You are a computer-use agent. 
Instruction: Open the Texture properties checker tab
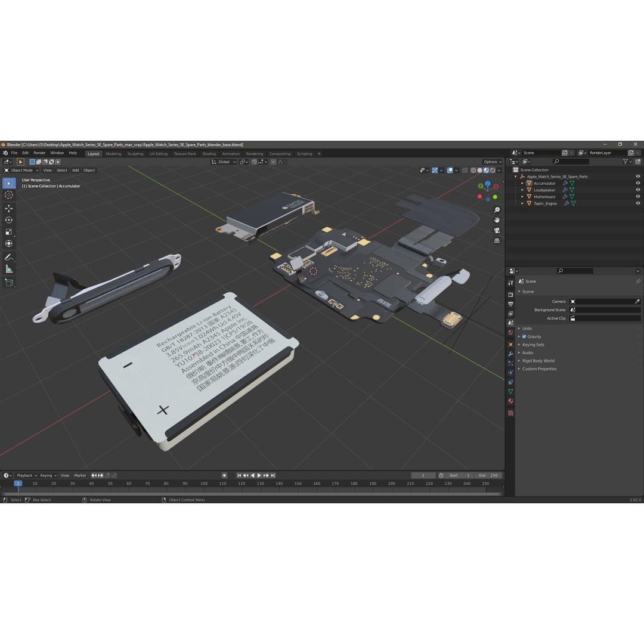[510, 413]
